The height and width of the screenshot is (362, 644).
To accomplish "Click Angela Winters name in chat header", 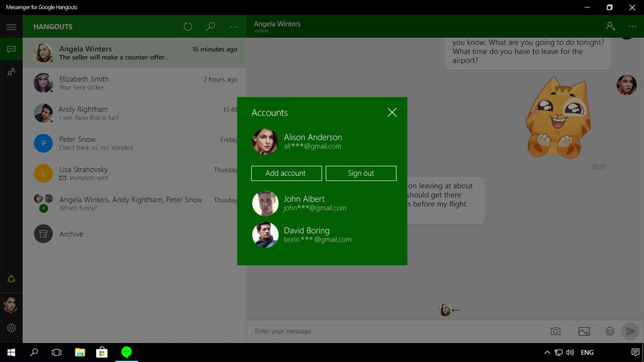I will (277, 24).
